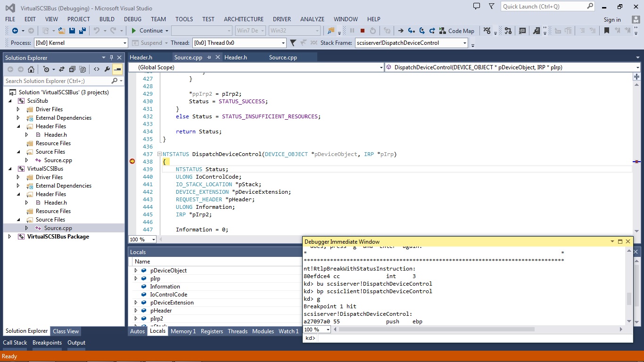Collapse the ScsiStub project node
The width and height of the screenshot is (644, 362).
tap(10, 101)
